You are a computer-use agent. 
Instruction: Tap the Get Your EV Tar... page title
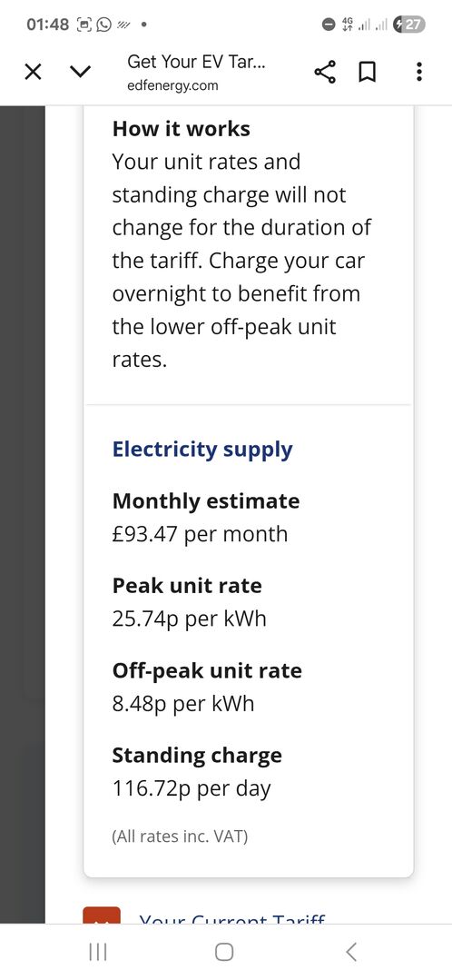[196, 61]
